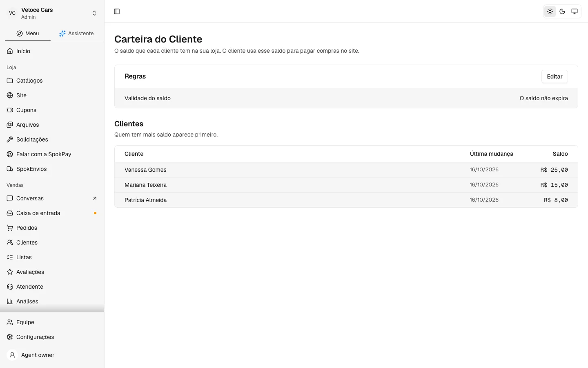Open Clientes sidebar users icon
The width and height of the screenshot is (588, 368).
[10, 242]
